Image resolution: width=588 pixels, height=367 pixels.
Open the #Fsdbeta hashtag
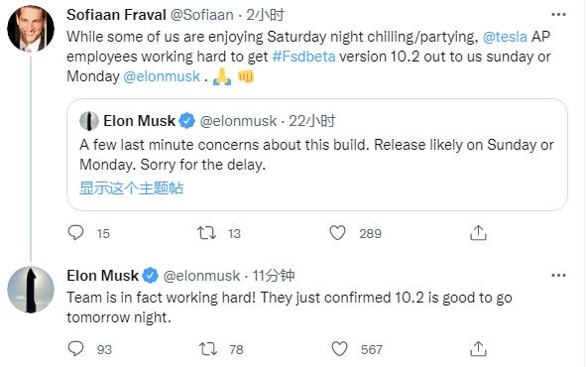[x=303, y=57]
